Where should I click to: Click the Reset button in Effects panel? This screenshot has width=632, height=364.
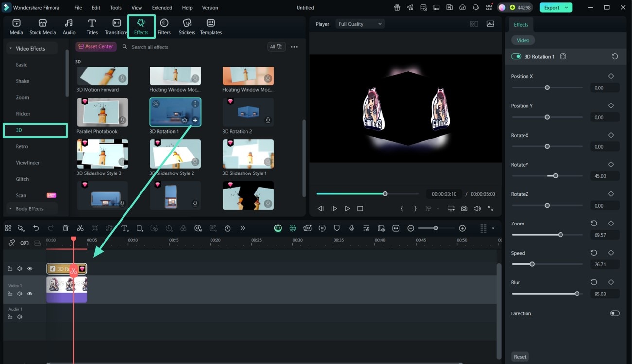520,357
